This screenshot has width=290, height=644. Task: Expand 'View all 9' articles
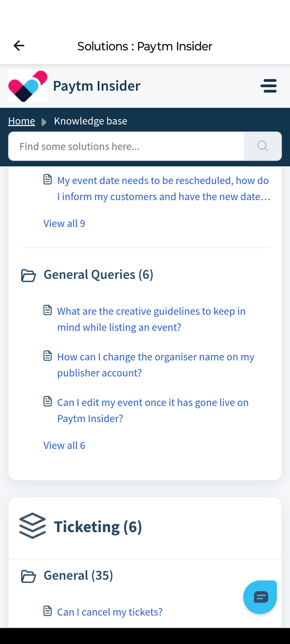pyautogui.click(x=64, y=223)
